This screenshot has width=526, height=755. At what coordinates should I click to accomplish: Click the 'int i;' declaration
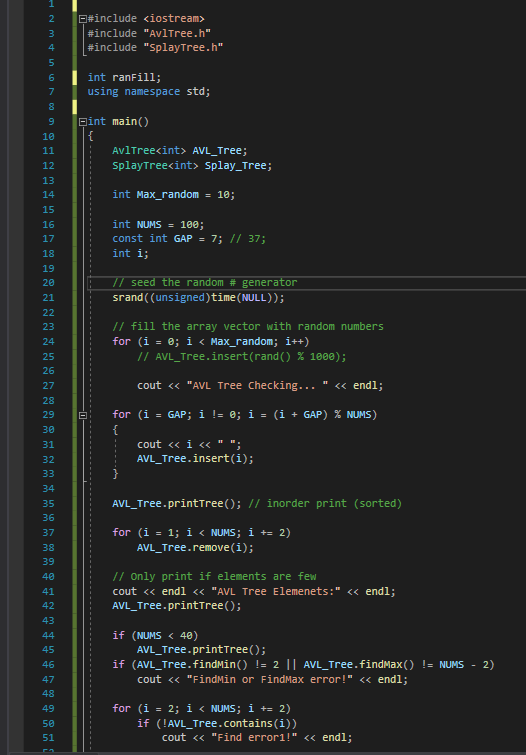pyautogui.click(x=131, y=253)
